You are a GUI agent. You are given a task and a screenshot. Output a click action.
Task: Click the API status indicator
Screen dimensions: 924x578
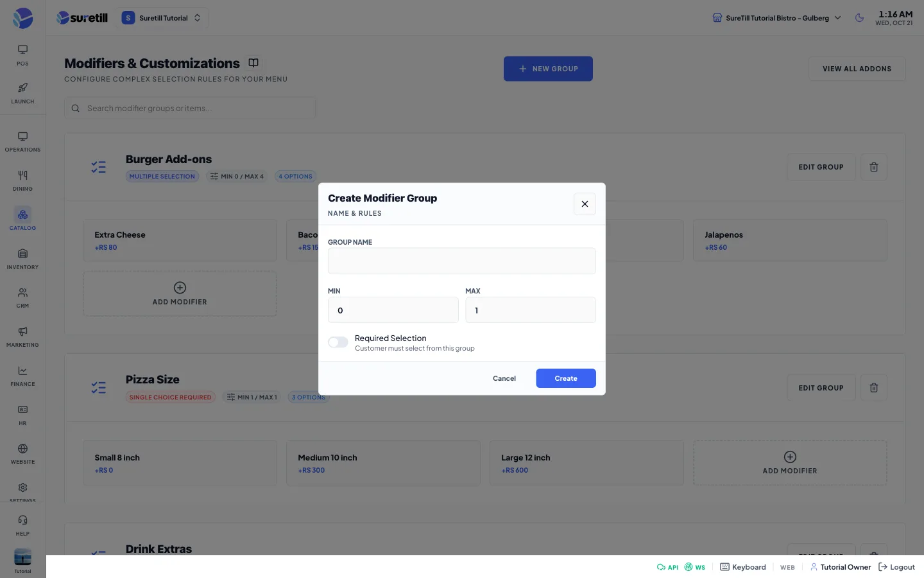tap(667, 567)
